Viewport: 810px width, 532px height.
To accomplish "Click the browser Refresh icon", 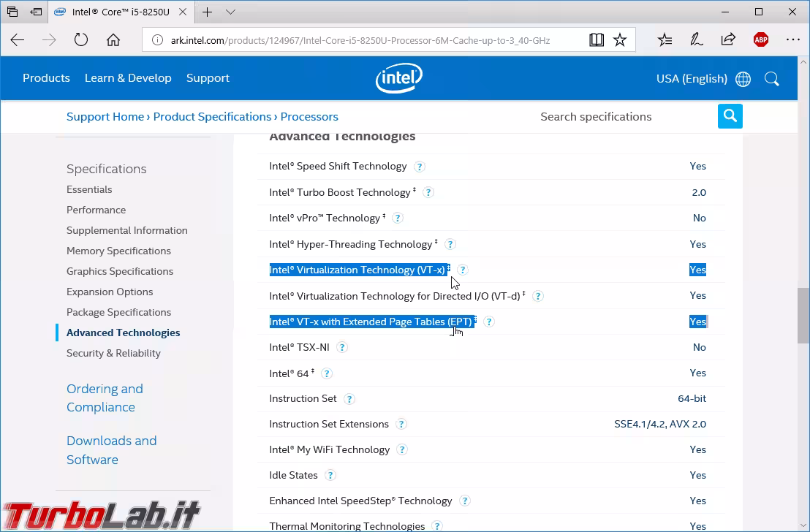I will (x=81, y=40).
